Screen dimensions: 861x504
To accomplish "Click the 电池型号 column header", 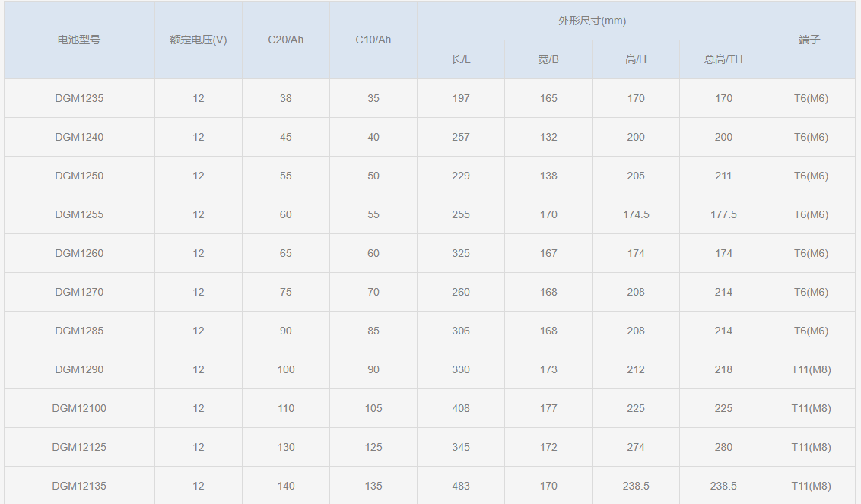I will (x=79, y=40).
